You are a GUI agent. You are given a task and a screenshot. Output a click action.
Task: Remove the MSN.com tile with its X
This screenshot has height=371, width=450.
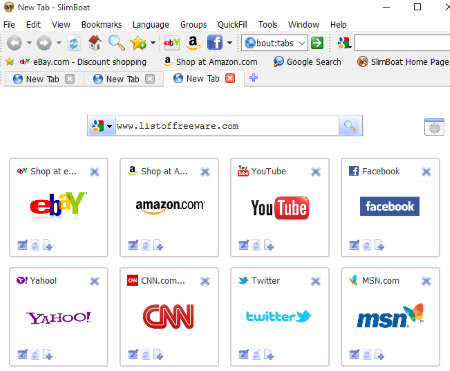point(426,281)
